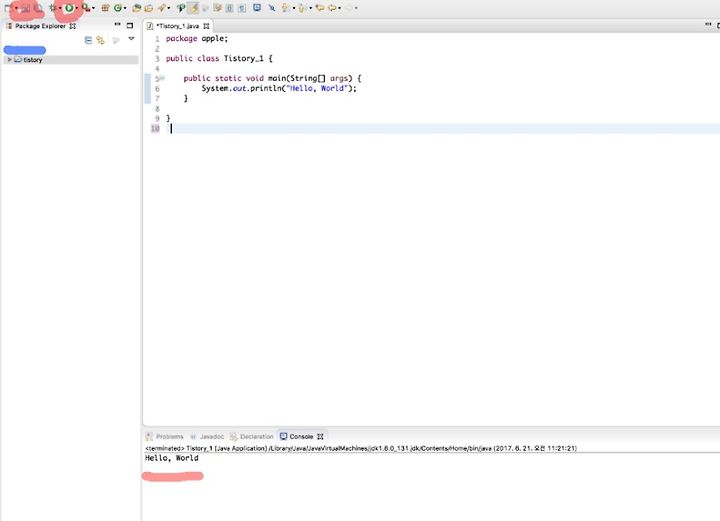
Task: Switch to the Javadoc tab
Action: [x=207, y=437]
